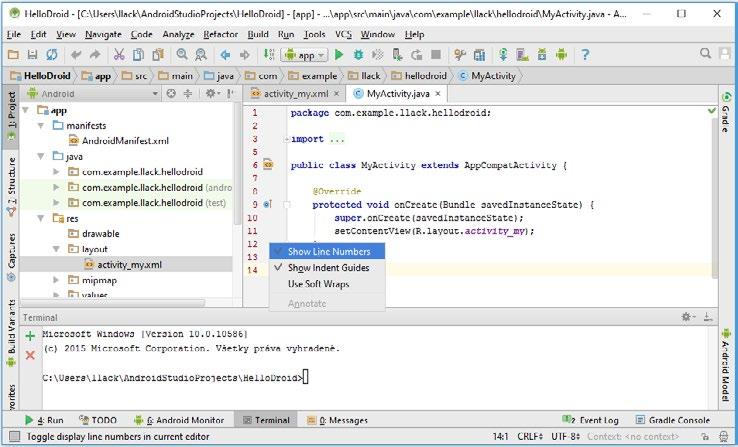Collapse the res folder arrow
Image resolution: width=738 pixels, height=447 pixels.
click(41, 218)
